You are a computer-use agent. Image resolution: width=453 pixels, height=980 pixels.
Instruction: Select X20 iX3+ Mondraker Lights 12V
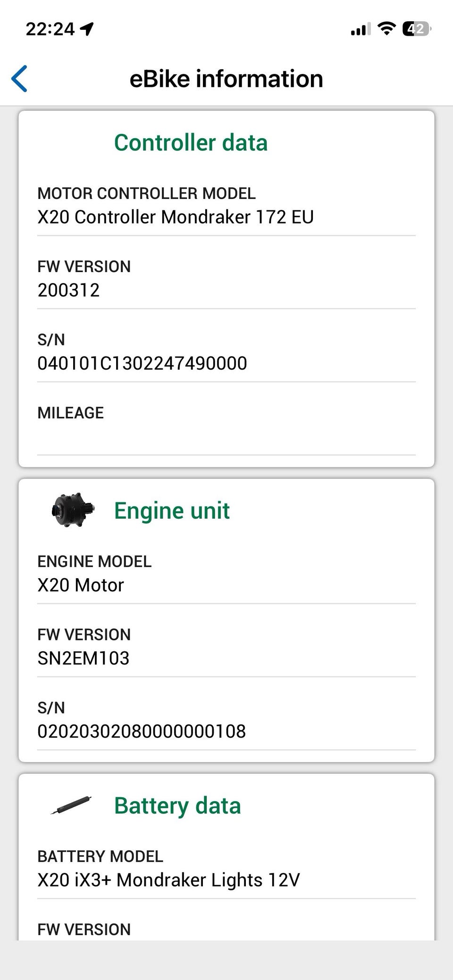[168, 880]
